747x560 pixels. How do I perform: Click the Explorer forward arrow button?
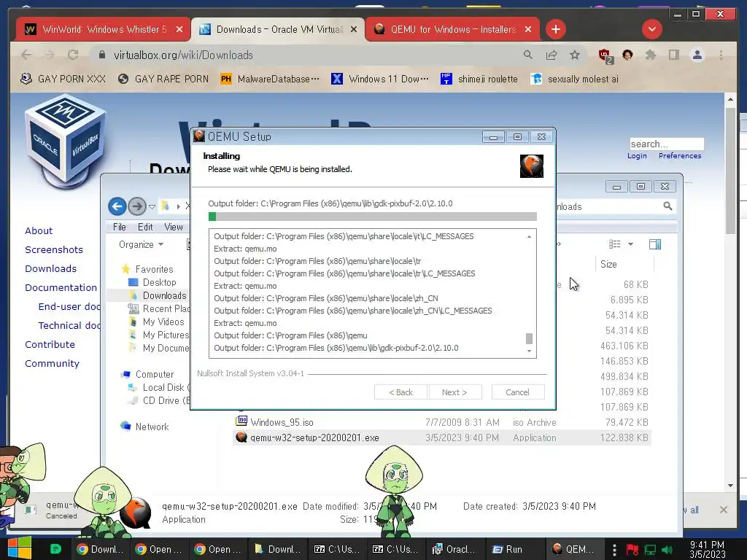click(x=137, y=206)
